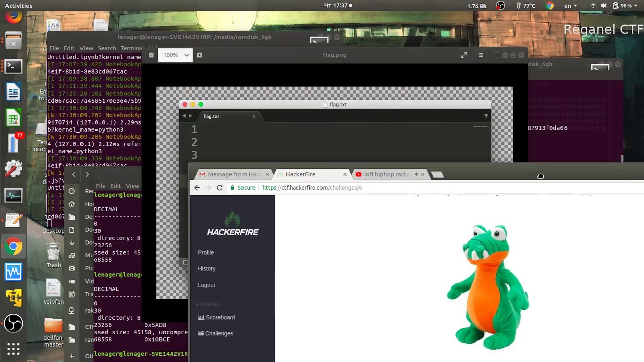This screenshot has width=644, height=362.
Task: Open the sound volume indicator
Action: pyautogui.click(x=604, y=6)
